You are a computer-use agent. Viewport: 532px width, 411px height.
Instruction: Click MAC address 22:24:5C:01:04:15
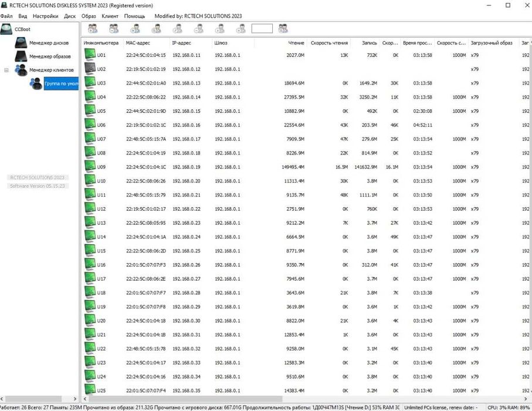coord(146,55)
